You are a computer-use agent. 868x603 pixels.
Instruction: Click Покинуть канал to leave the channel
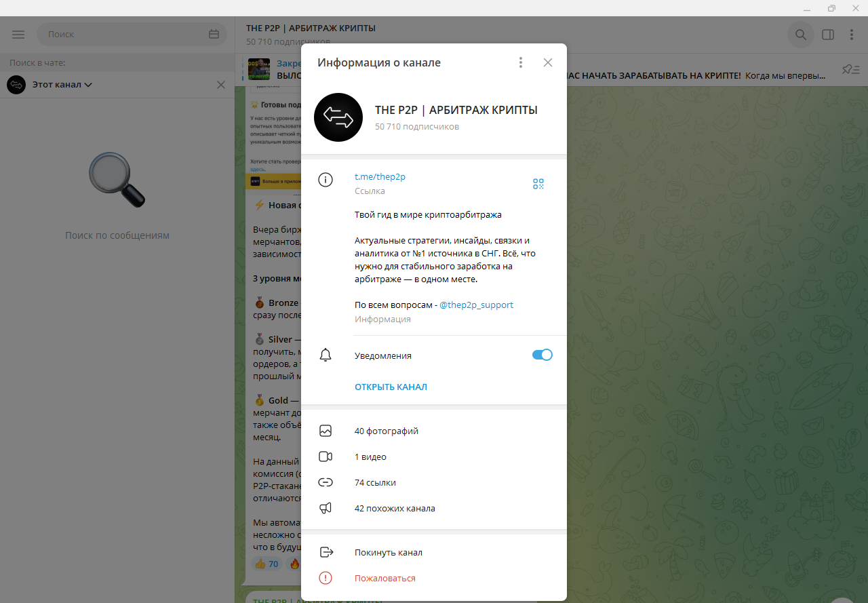point(434,552)
